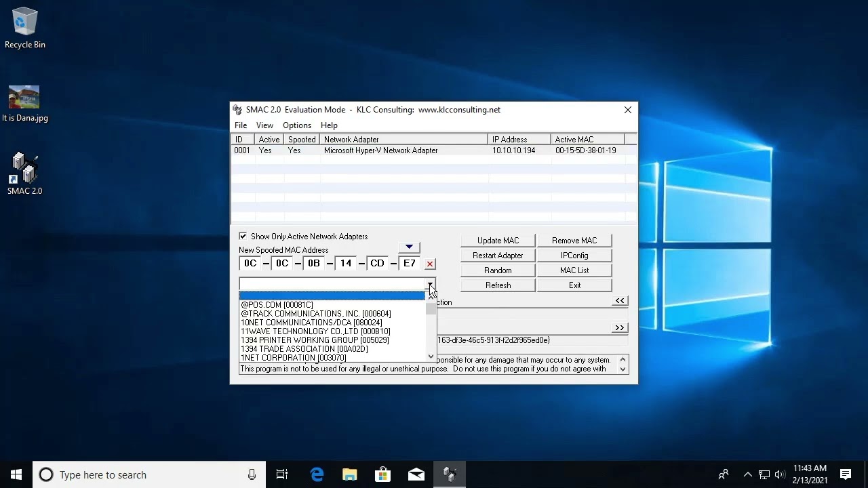The height and width of the screenshot is (488, 868).
Task: Click the << collapse button
Action: (x=620, y=301)
